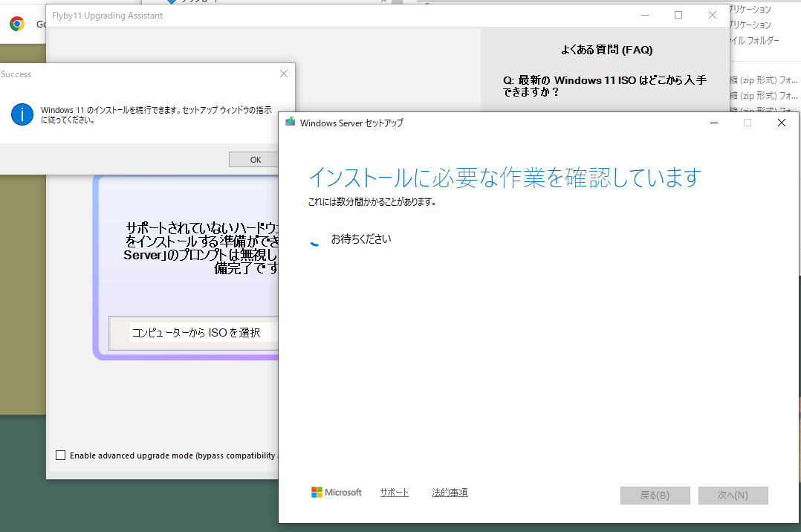
Task: Open the 法的事項 link in Setup
Action: point(450,492)
